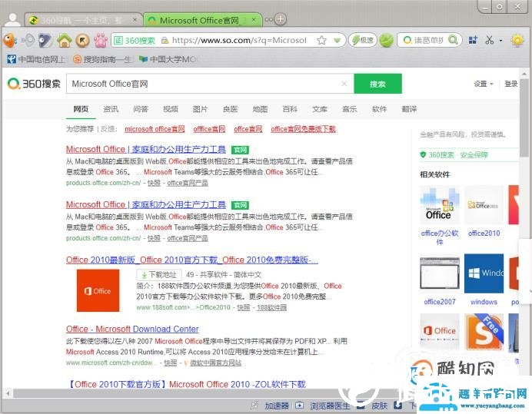Click the scissors screenshot tool
Viewport: 532px width, 414px height.
489,41
